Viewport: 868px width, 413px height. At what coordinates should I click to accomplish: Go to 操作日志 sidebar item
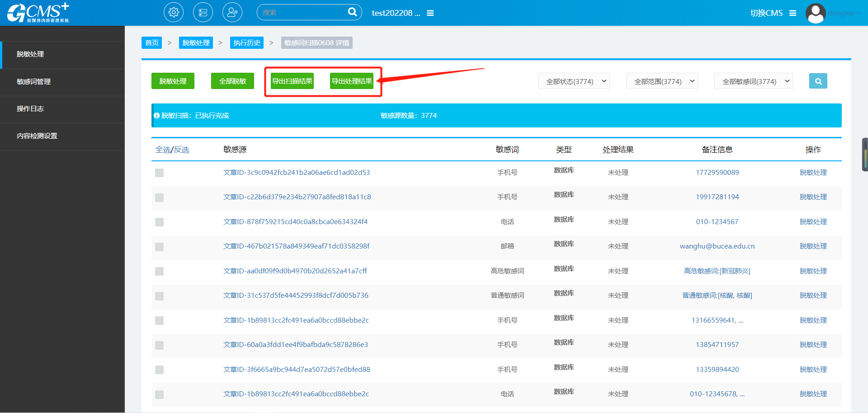pyautogui.click(x=30, y=109)
